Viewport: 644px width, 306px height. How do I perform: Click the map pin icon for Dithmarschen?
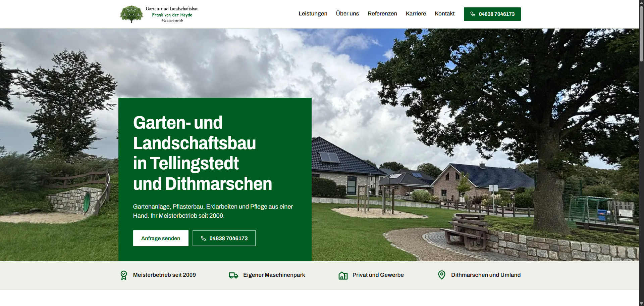442,275
